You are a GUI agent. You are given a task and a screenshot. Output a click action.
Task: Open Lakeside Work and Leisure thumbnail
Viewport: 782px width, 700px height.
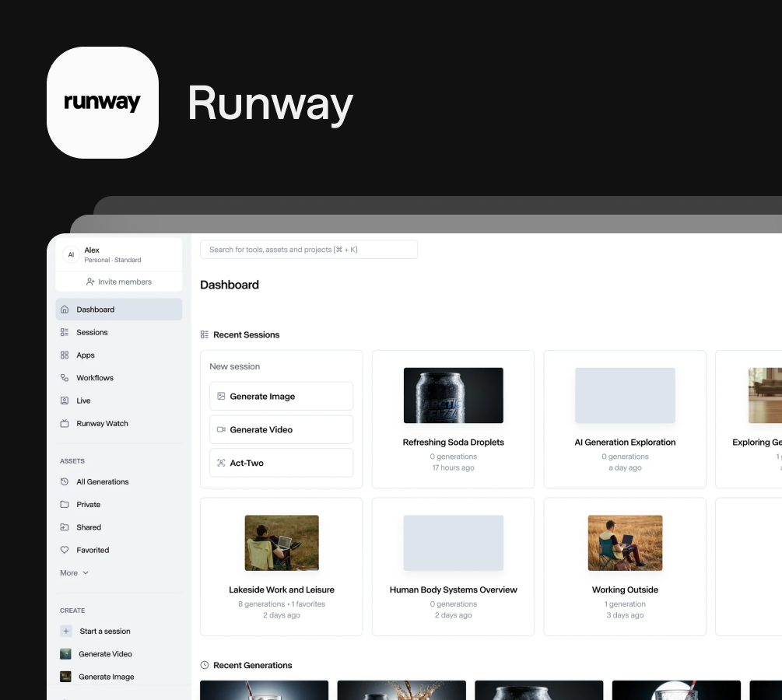click(282, 542)
